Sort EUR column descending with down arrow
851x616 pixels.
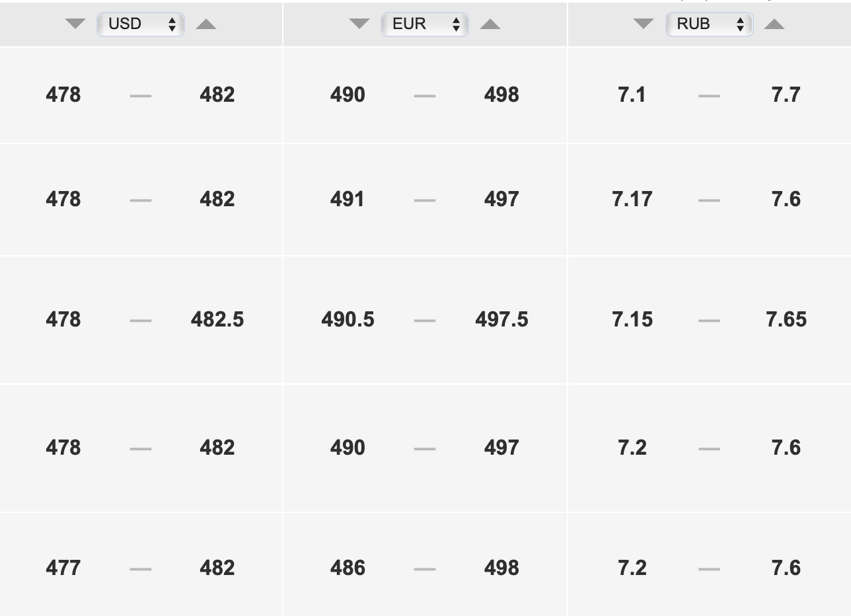click(x=359, y=24)
